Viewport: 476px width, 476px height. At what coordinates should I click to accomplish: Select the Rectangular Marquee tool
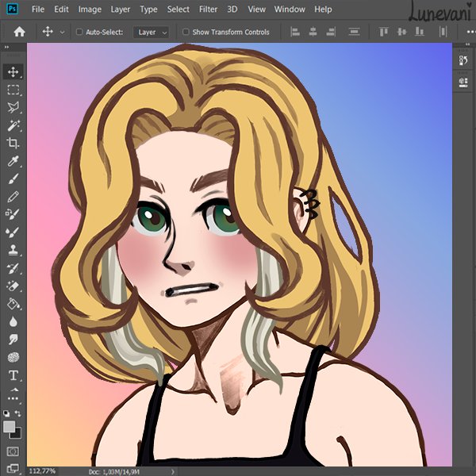click(x=13, y=90)
